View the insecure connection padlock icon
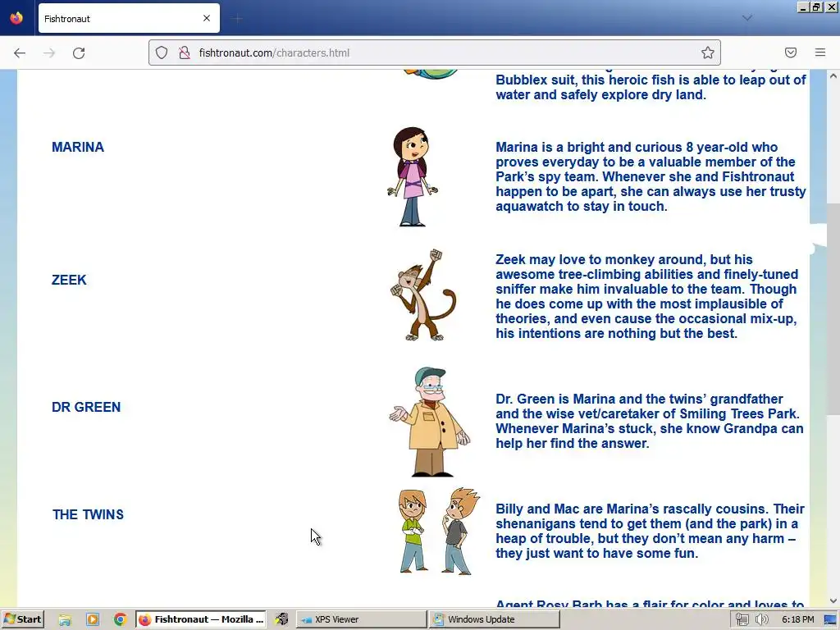840x630 pixels. (x=185, y=52)
